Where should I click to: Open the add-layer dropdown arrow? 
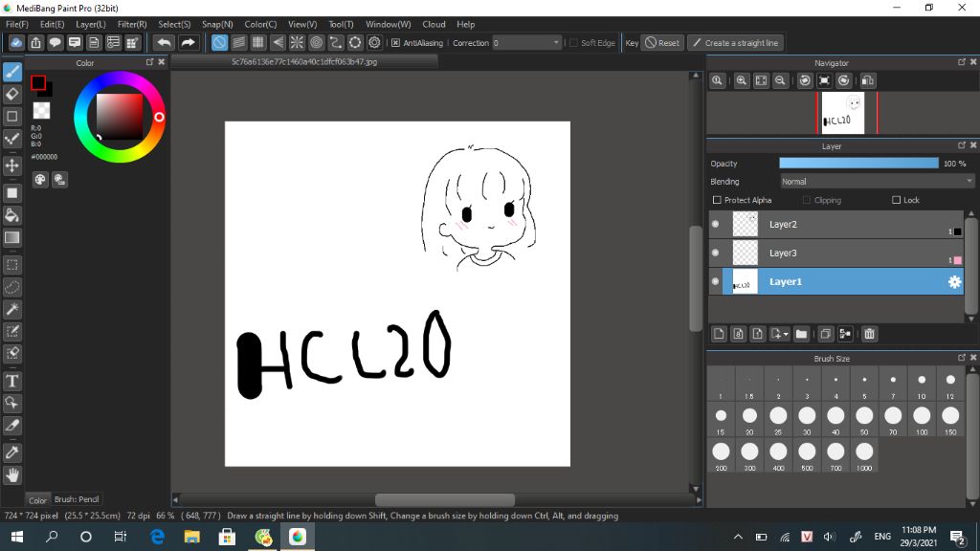tap(786, 334)
